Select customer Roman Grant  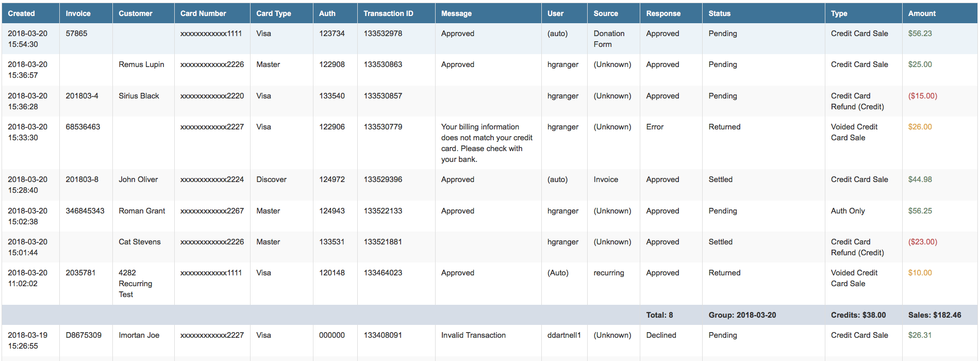(x=142, y=211)
